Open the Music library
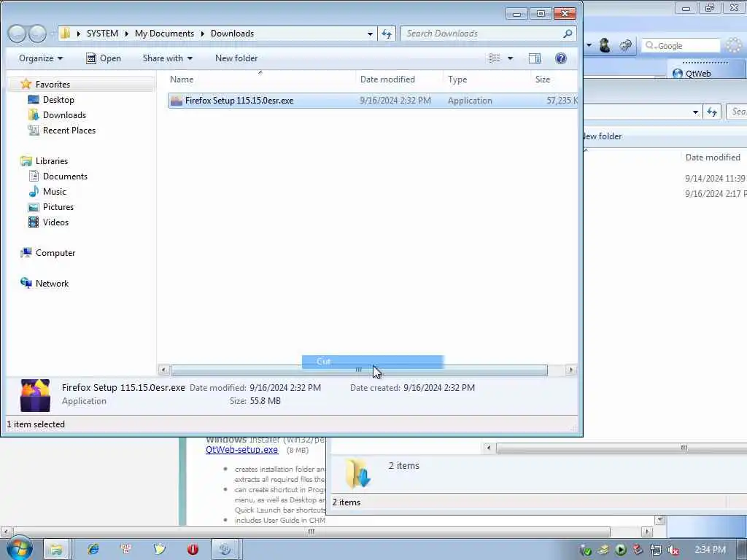Screen dimensions: 747x560 click(x=54, y=192)
